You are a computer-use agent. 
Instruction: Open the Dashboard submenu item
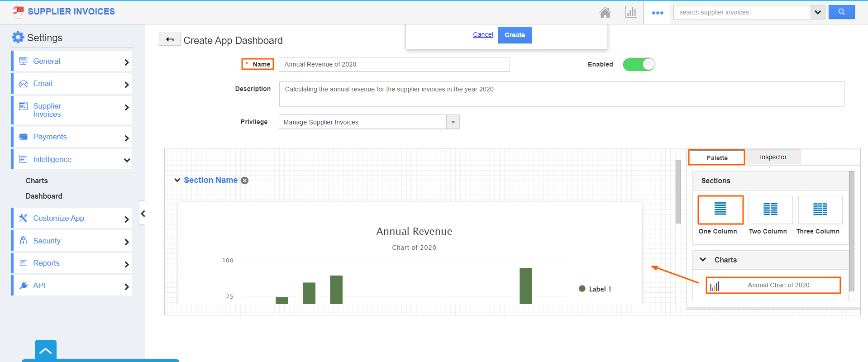click(x=44, y=196)
